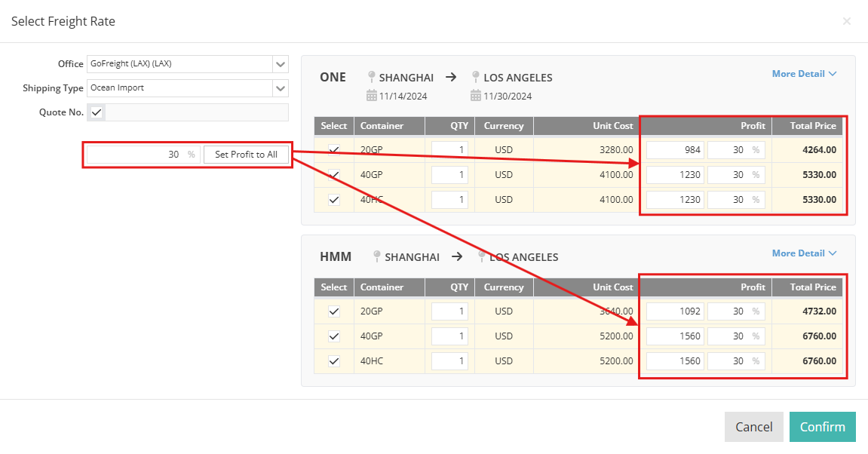Click the calendar icon beside 11/14/2024
868x454 pixels.
pyautogui.click(x=372, y=95)
